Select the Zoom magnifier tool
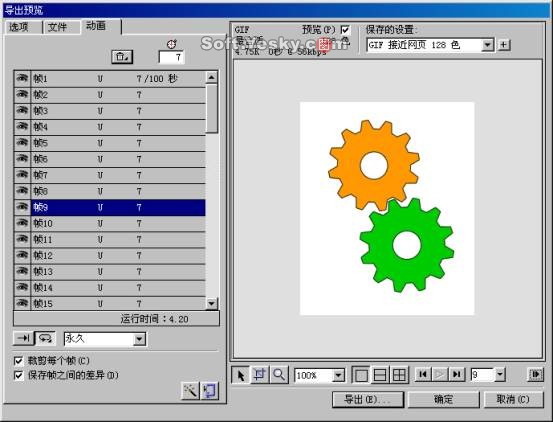This screenshot has width=553, height=422. point(279,375)
